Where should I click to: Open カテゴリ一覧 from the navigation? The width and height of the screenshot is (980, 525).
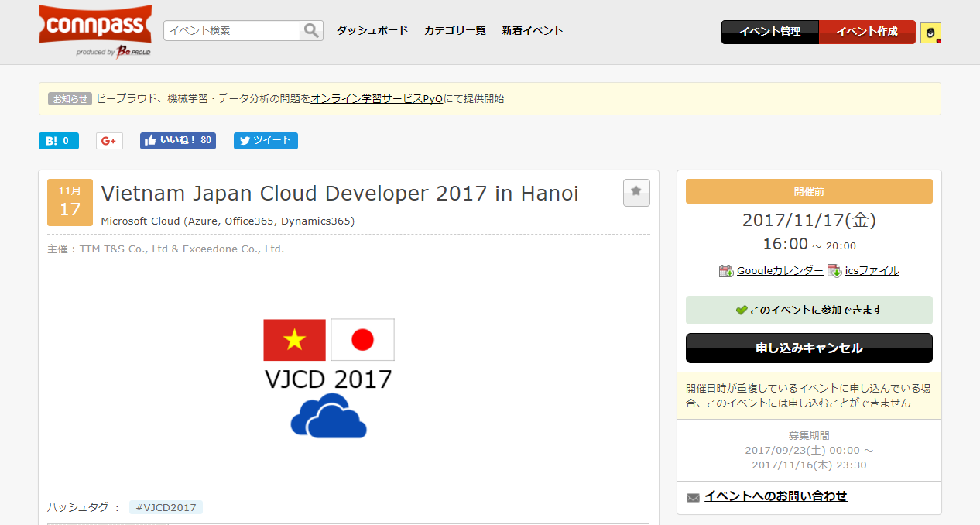point(454,30)
